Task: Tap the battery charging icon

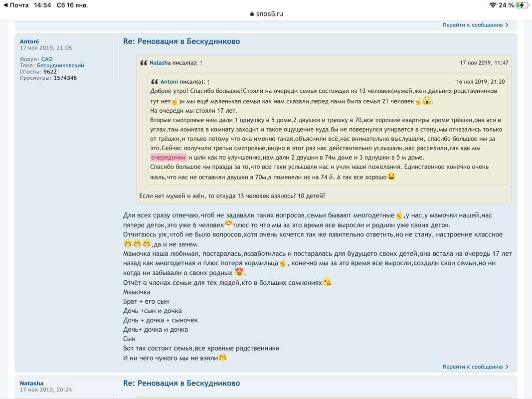Action: coord(522,5)
